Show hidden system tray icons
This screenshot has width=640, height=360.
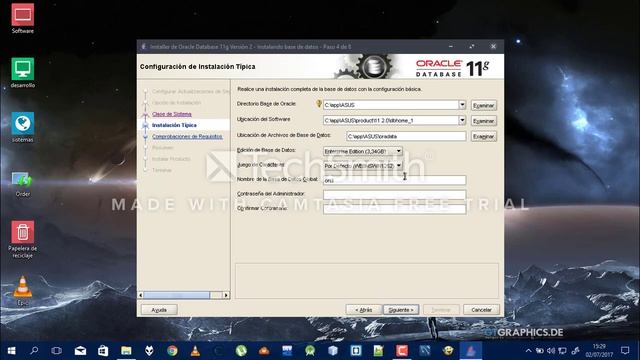tap(528, 351)
